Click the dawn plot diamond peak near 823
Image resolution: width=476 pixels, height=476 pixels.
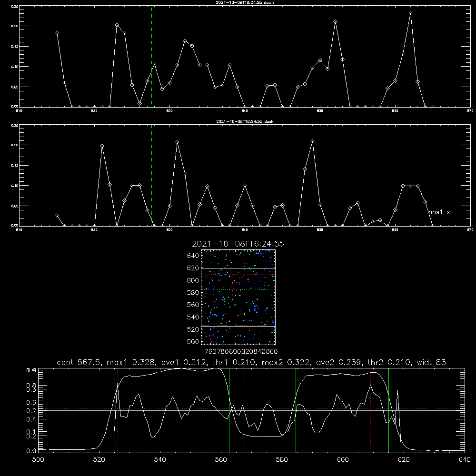117,25
